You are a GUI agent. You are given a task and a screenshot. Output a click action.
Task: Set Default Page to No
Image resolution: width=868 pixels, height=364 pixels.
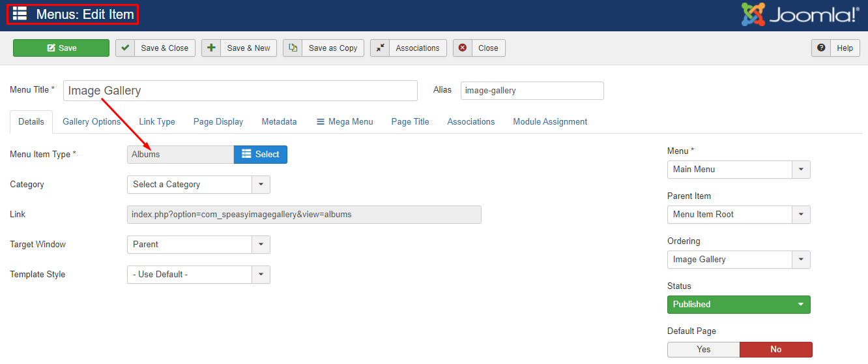775,349
